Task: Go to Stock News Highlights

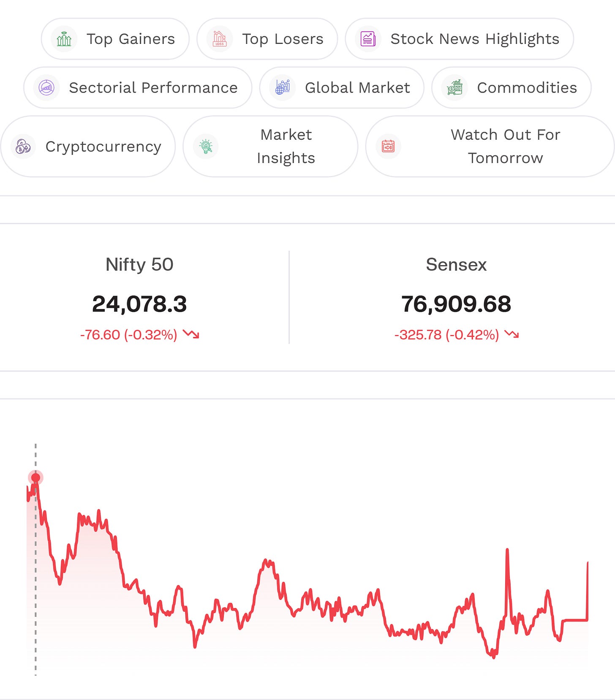Action: click(460, 39)
